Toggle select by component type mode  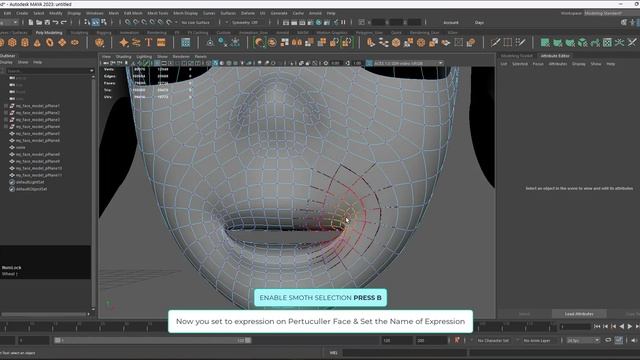point(104,22)
